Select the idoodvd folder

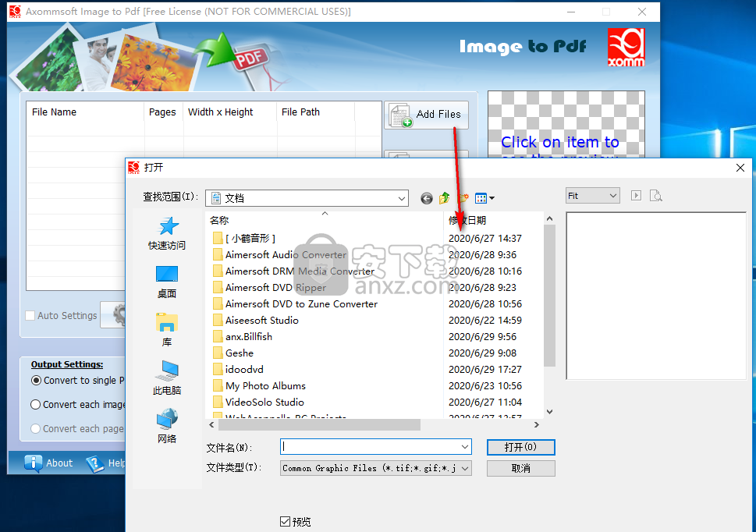pyautogui.click(x=239, y=369)
